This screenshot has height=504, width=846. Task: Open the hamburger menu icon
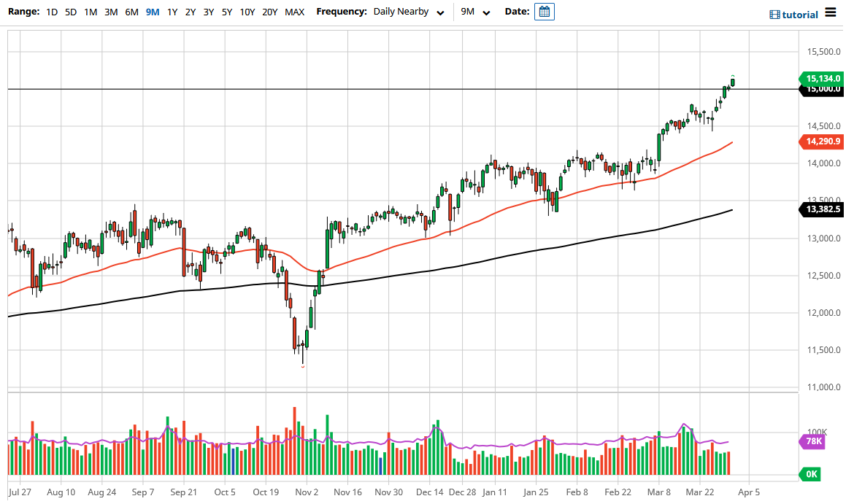831,12
